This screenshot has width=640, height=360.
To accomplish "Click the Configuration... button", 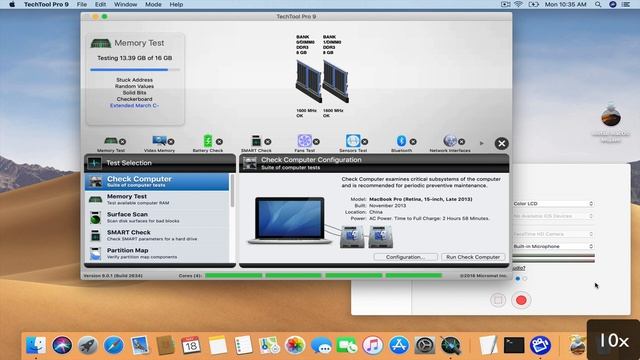I will point(405,257).
